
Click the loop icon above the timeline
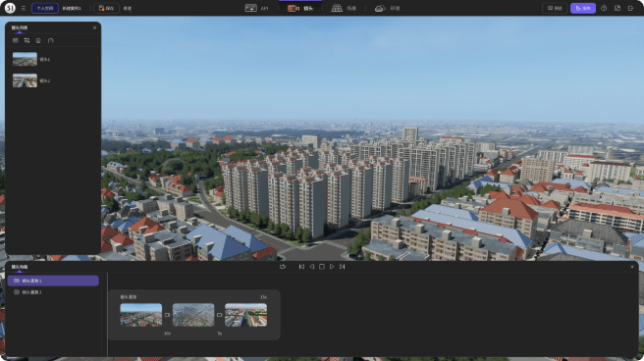click(x=283, y=267)
